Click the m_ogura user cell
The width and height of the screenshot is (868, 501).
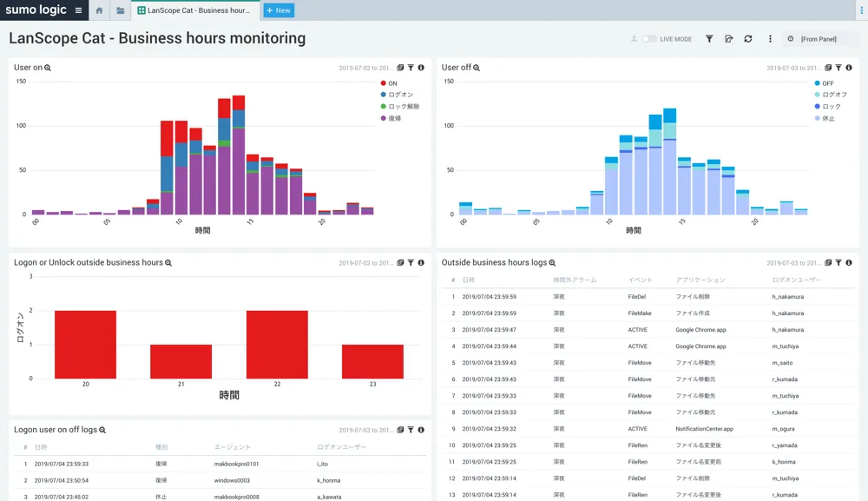coord(783,429)
